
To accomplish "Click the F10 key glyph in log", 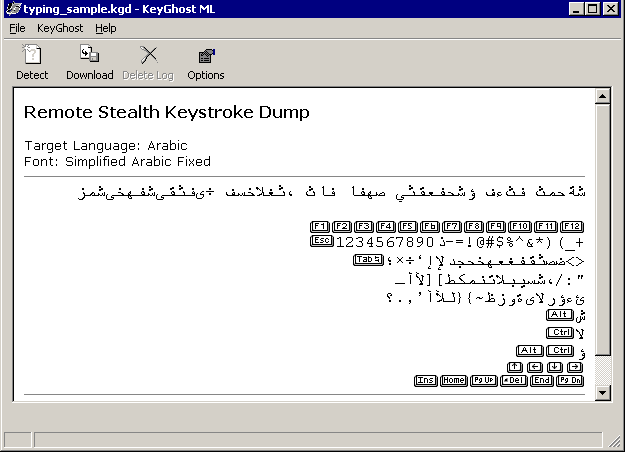I will pyautogui.click(x=520, y=227).
